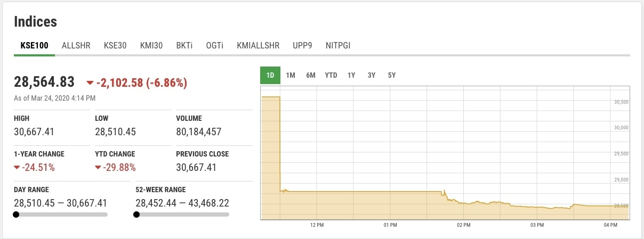This screenshot has width=644, height=239.
Task: Open the BKTi tab
Action: click(x=184, y=45)
